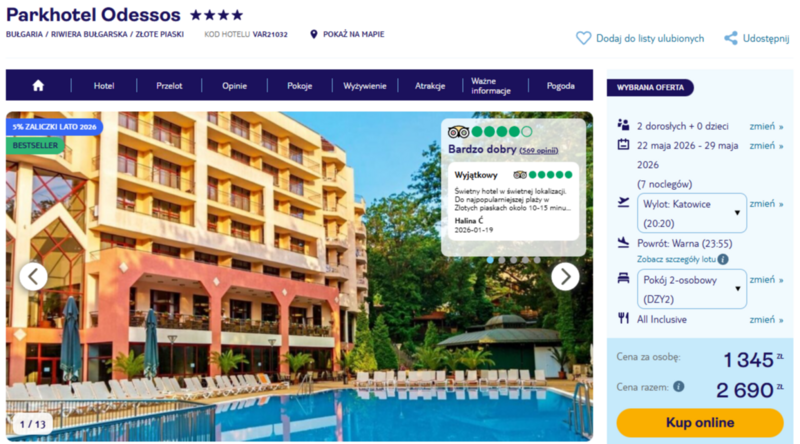The image size is (800, 444).
Task: Open the home icon in navigation bar
Action: [x=38, y=86]
